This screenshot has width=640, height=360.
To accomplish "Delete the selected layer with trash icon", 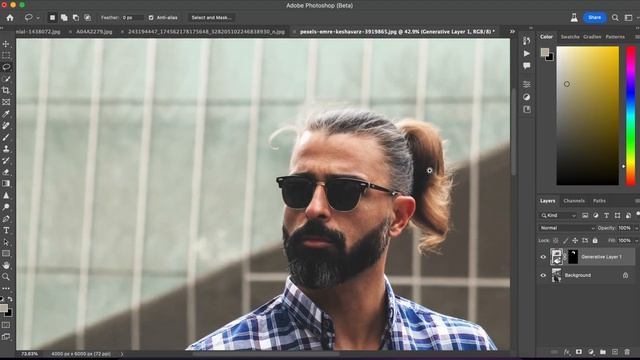I will (627, 352).
